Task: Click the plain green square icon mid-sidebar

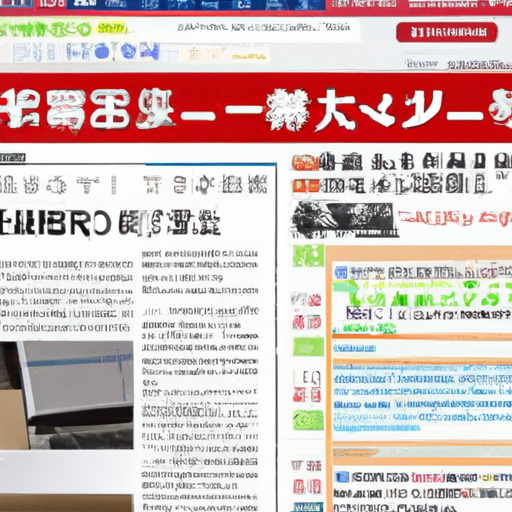Action: point(308,346)
